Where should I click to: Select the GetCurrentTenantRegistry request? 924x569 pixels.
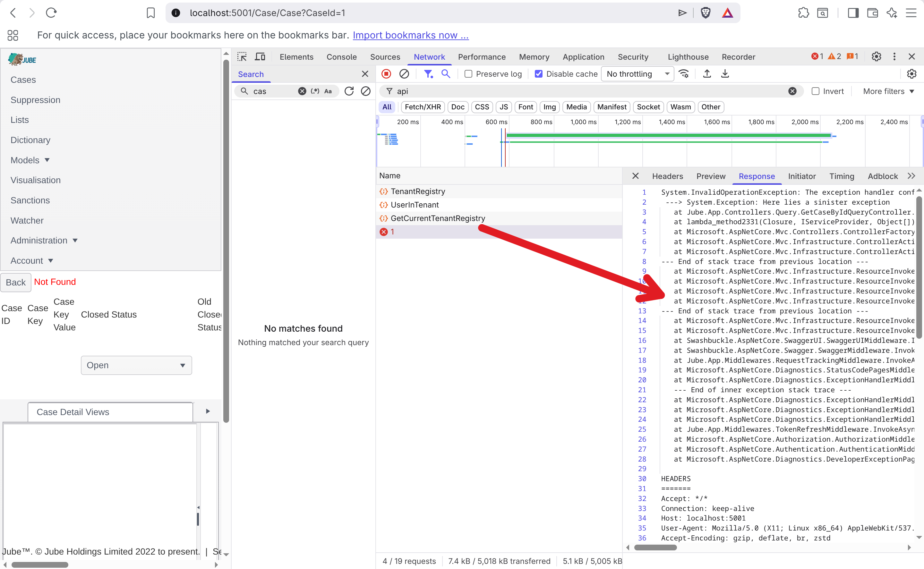click(x=499, y=218)
